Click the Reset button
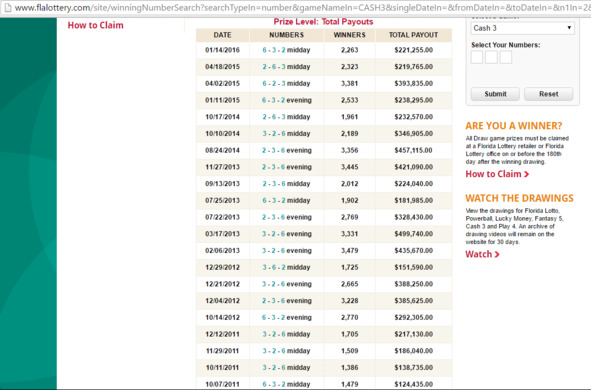 [x=548, y=94]
